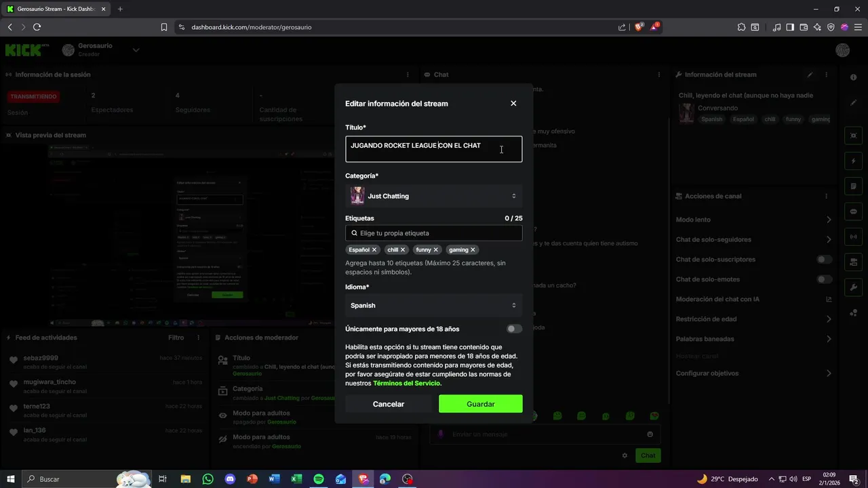
Task: Remove the Español tag
Action: [x=374, y=250]
